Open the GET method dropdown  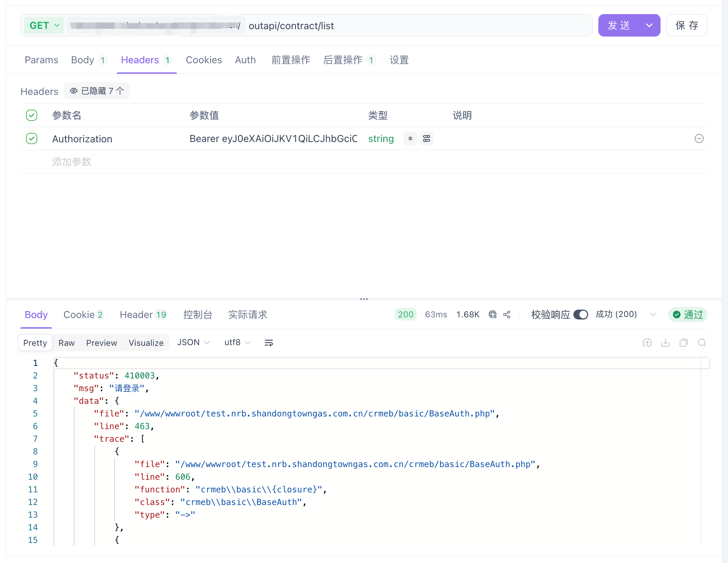(44, 26)
